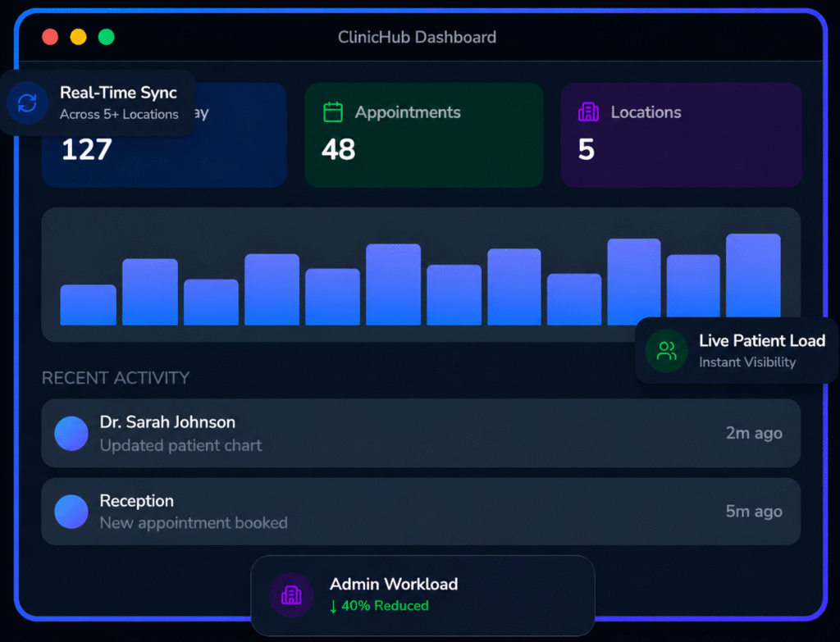The image size is (840, 642).
Task: Click the ClinicHub Dashboard window title
Action: tap(417, 37)
